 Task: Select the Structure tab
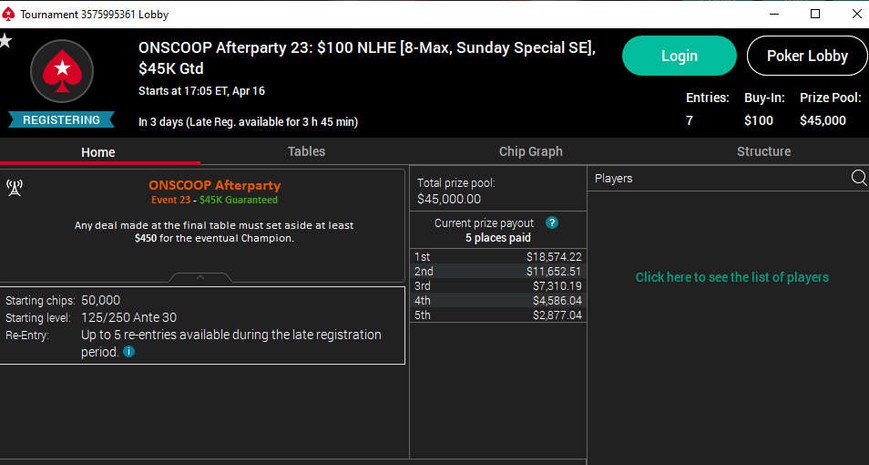764,152
